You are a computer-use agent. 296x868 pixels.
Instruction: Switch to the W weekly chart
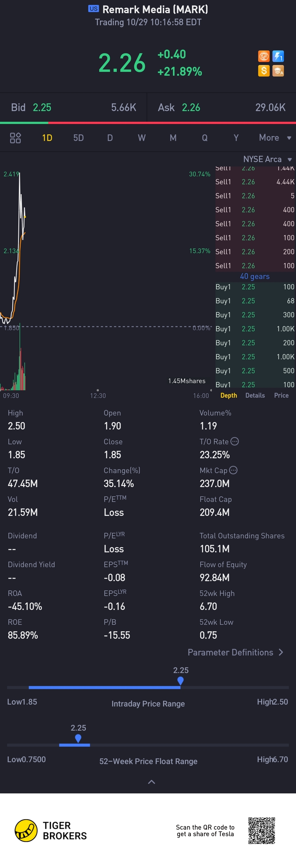click(141, 138)
